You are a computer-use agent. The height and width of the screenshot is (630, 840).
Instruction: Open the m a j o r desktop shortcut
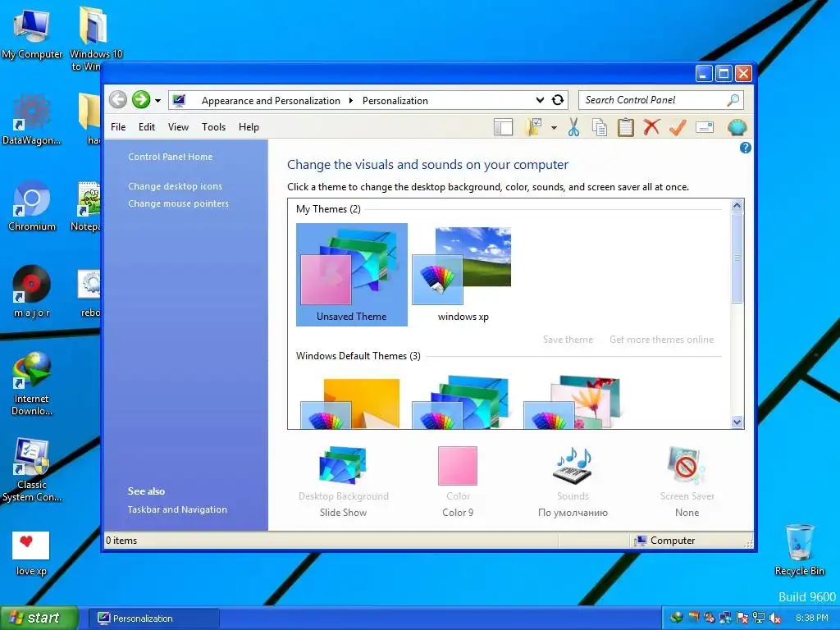point(32,292)
